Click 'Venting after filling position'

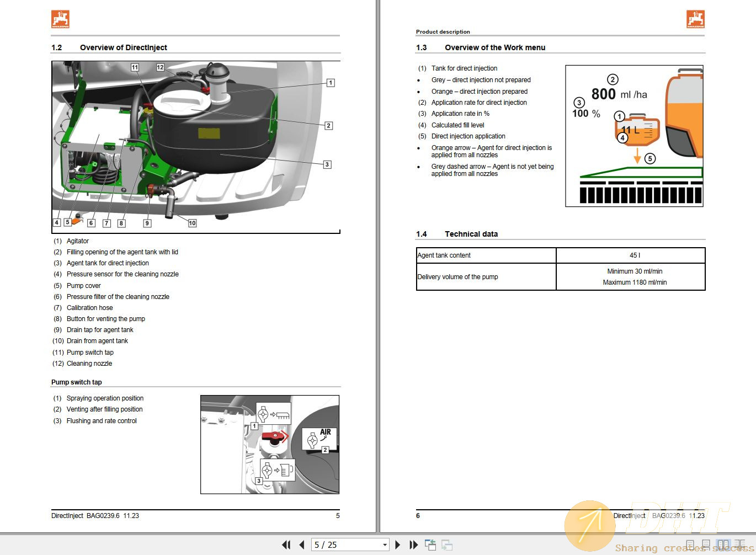pyautogui.click(x=104, y=409)
